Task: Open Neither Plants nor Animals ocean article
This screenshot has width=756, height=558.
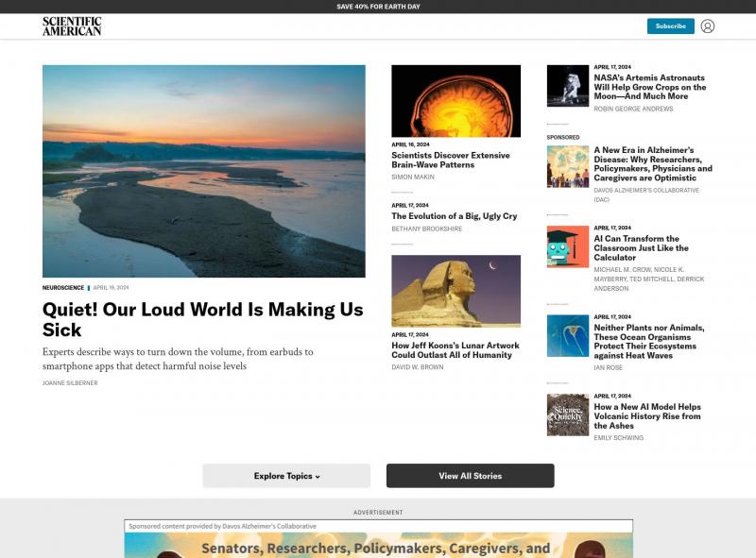Action: click(649, 342)
